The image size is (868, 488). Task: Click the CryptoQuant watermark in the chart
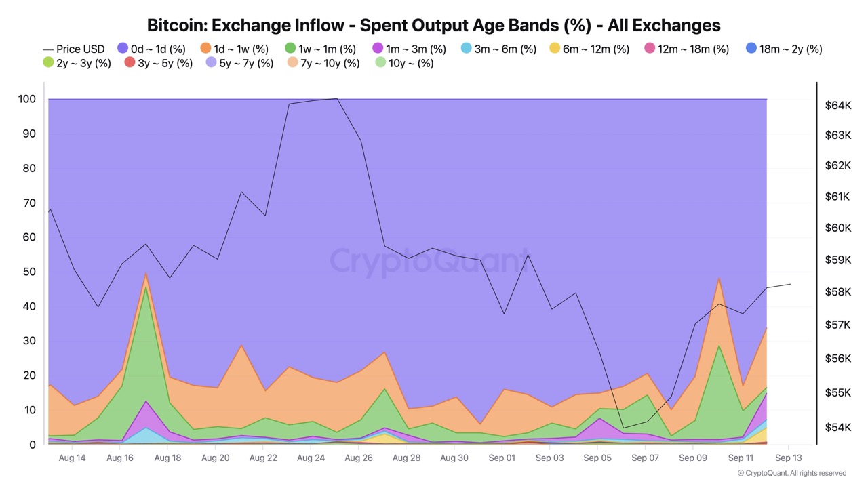[x=429, y=261]
